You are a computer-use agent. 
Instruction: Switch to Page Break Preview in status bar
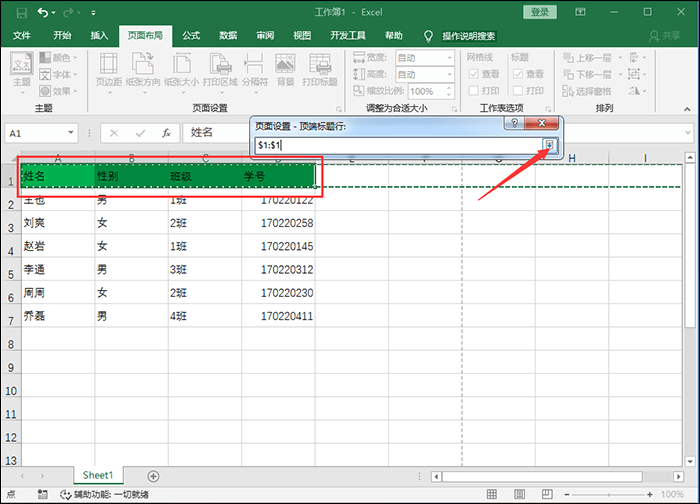pyautogui.click(x=547, y=494)
